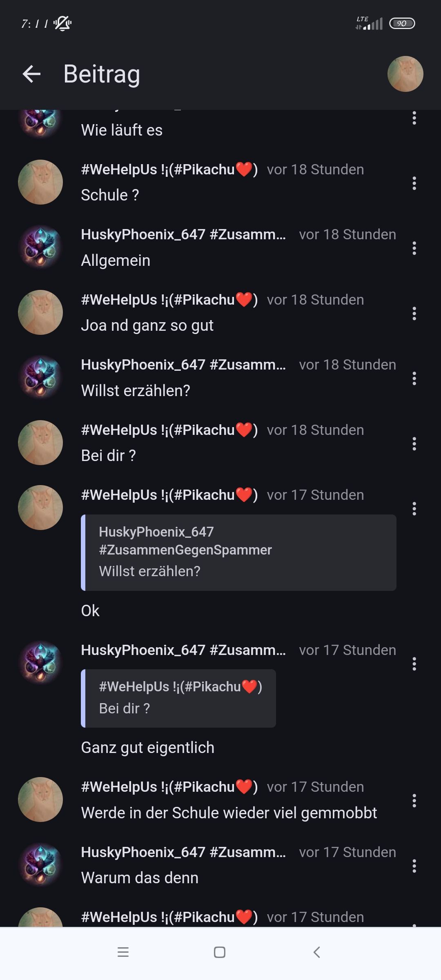
Task: Open three-dot menu for 'Allgemein' comment
Action: click(x=414, y=248)
